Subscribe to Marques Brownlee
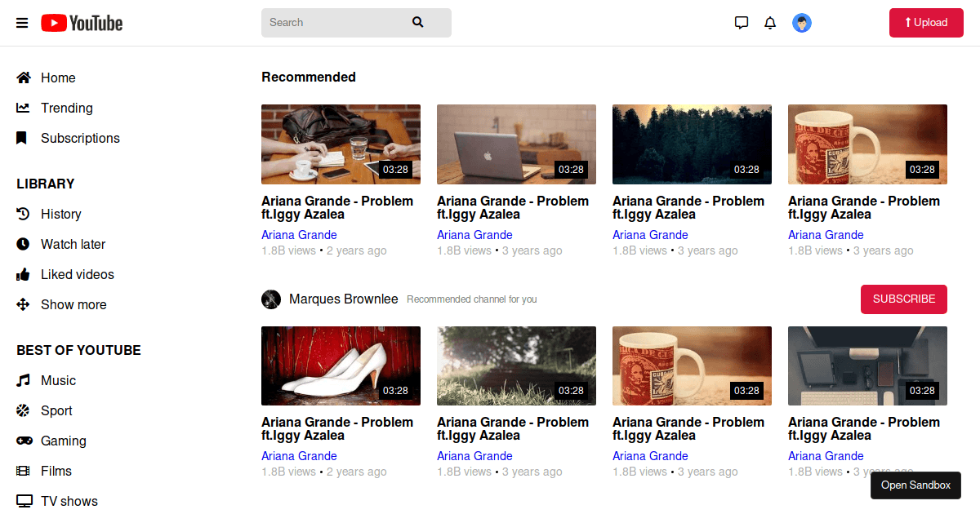This screenshot has width=980, height=514. coord(904,299)
